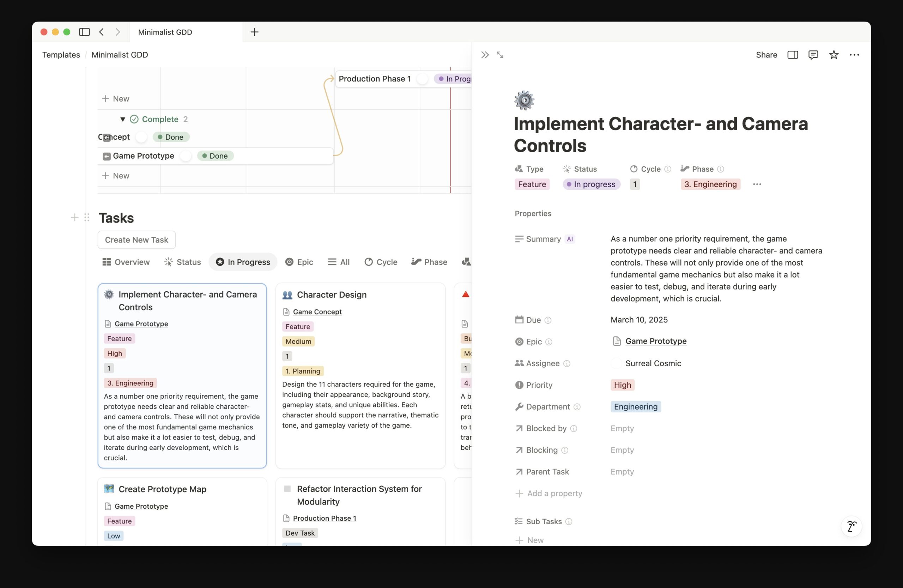
Task: Open a new tab with plus icon
Action: coord(255,32)
